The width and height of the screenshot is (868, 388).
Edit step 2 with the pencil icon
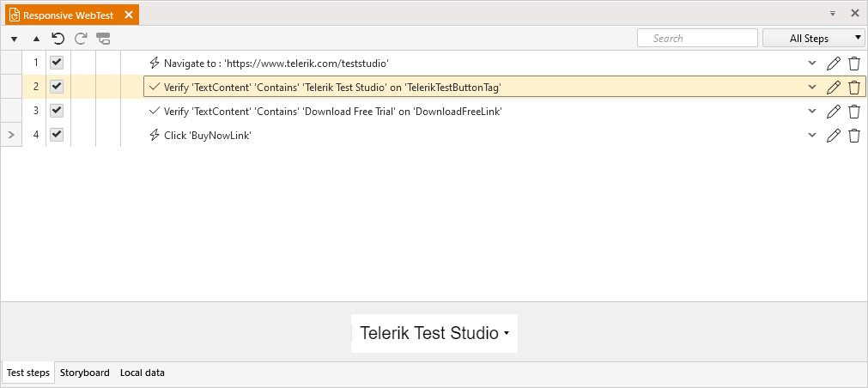pyautogui.click(x=833, y=87)
